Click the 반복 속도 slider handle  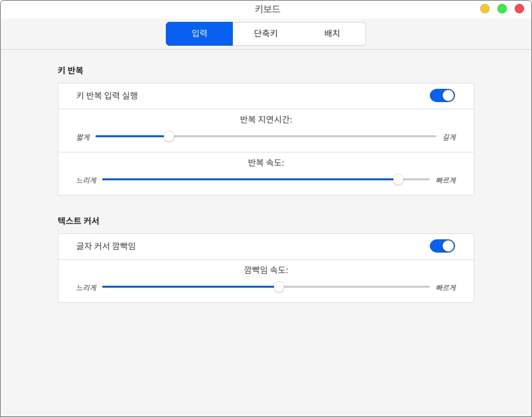pos(398,180)
